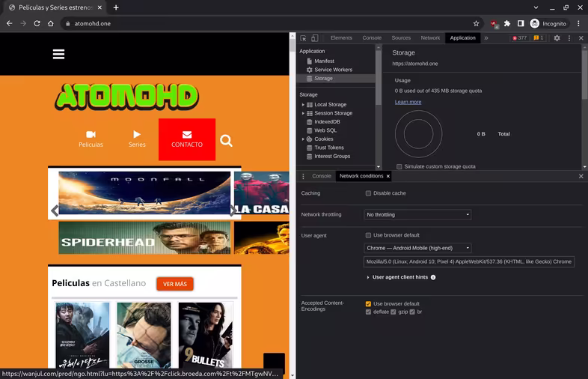The image size is (588, 379).
Task: Click the user agent string field
Action: pos(469,261)
